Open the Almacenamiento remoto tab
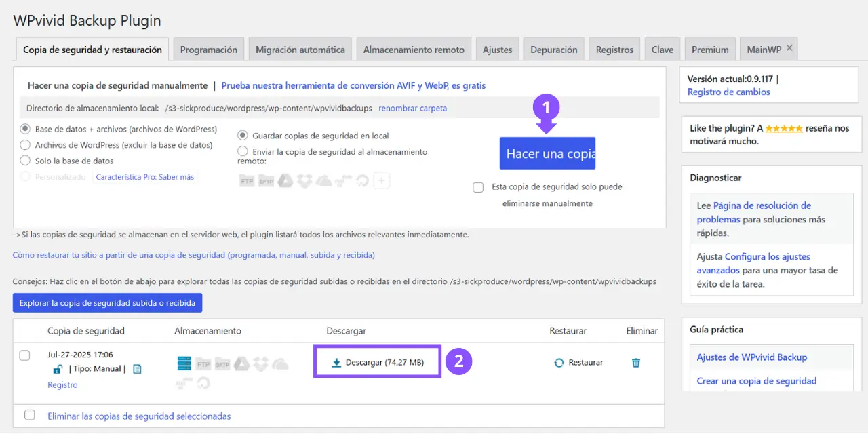 point(414,50)
